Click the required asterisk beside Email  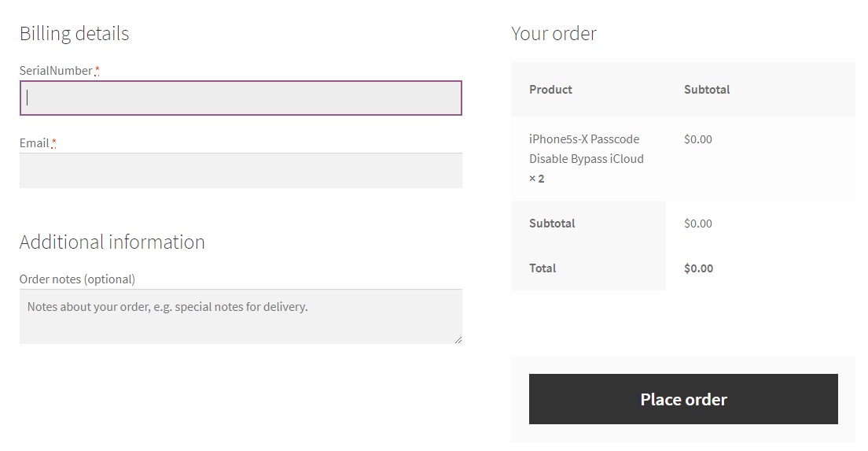[x=53, y=143]
